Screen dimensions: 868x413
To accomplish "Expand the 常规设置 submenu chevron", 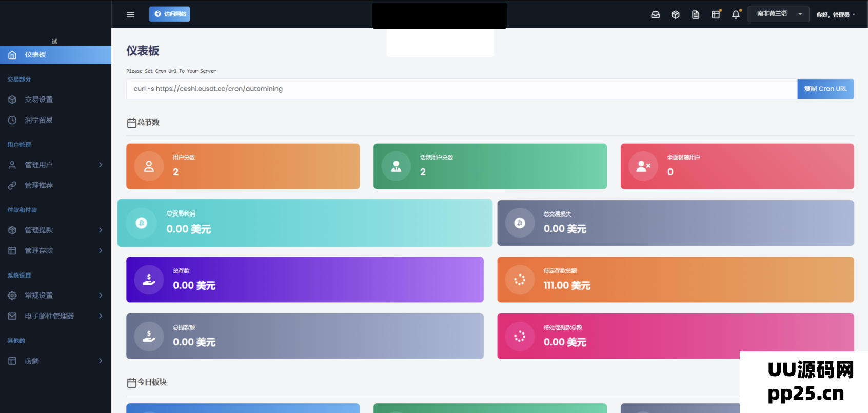I will 101,296.
